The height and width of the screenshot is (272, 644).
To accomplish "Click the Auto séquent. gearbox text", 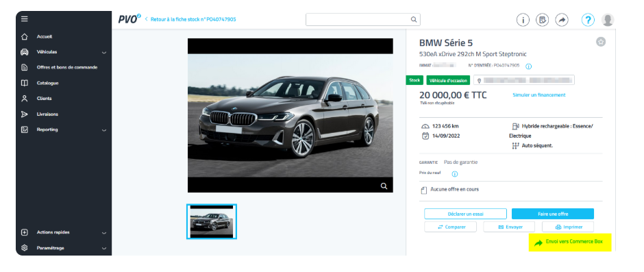I will (537, 146).
